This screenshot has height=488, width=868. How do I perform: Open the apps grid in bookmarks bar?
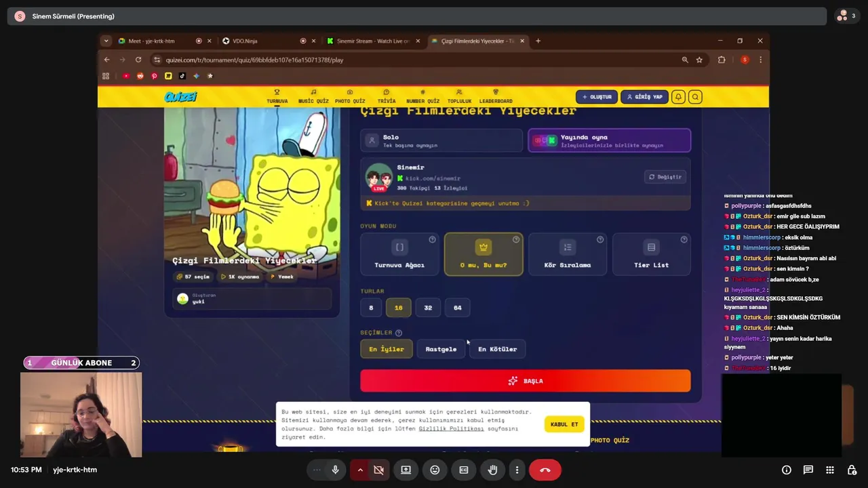coord(106,76)
